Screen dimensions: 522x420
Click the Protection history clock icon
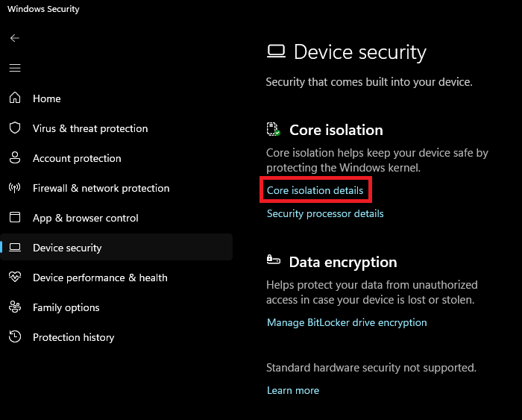15,337
